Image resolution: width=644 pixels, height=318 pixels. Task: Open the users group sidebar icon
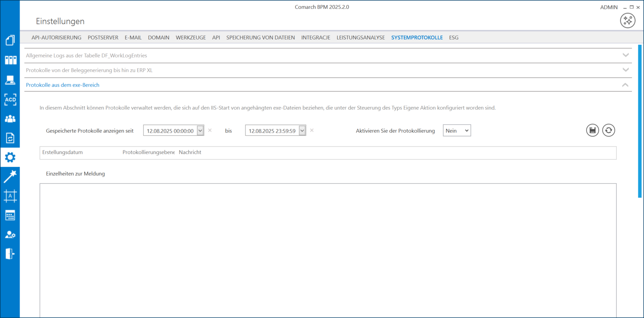coord(10,119)
